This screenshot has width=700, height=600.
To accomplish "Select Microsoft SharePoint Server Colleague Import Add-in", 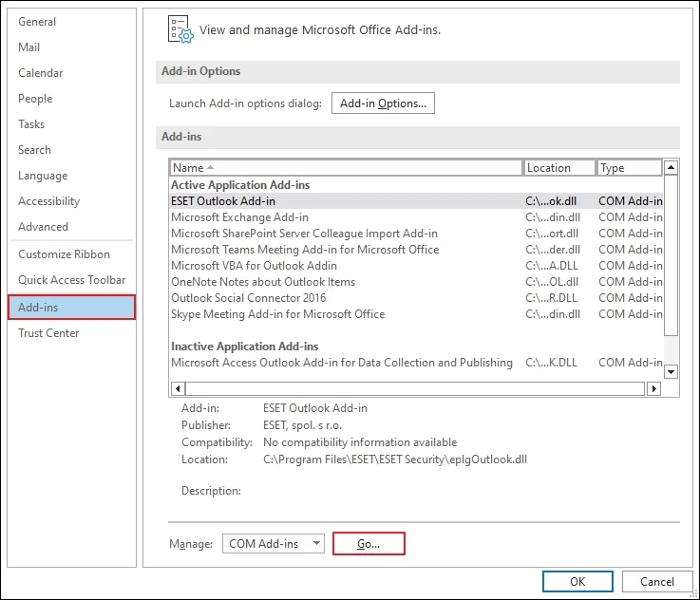I will [x=416, y=234].
